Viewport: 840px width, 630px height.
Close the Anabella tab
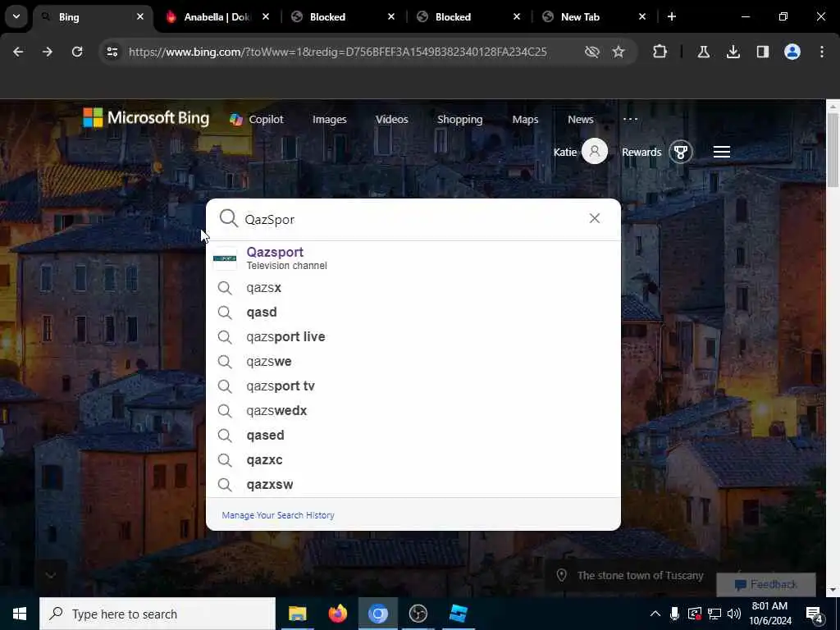pyautogui.click(x=266, y=16)
